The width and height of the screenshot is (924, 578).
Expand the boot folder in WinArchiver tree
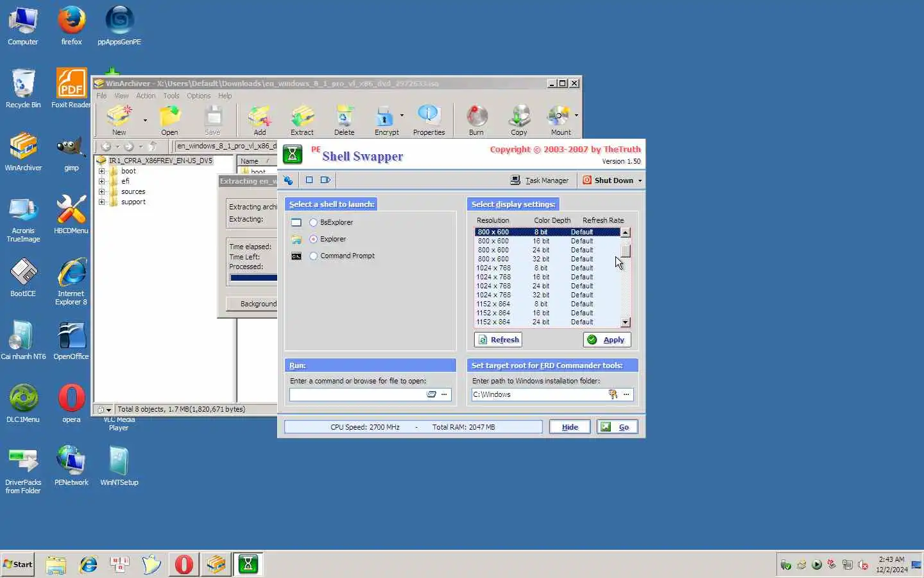pos(101,171)
